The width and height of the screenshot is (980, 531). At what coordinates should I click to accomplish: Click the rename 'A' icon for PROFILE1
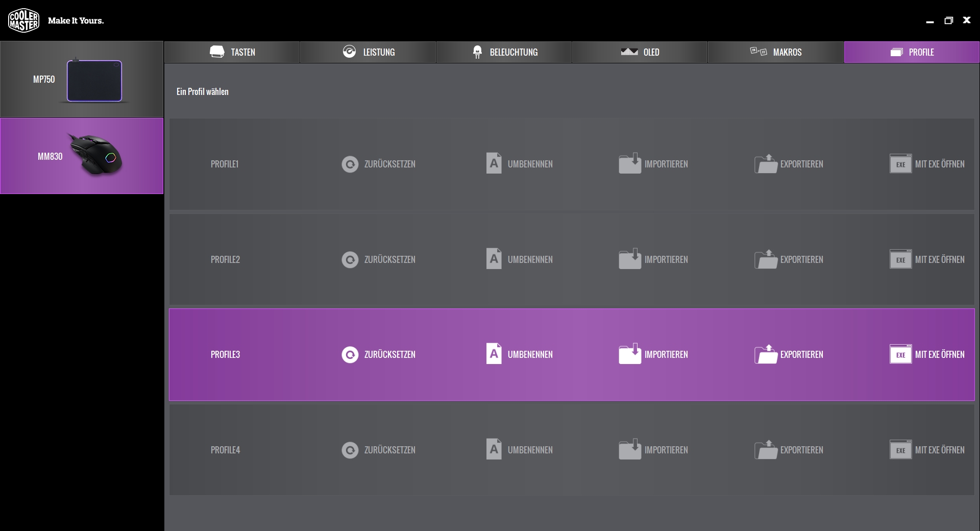pyautogui.click(x=494, y=163)
